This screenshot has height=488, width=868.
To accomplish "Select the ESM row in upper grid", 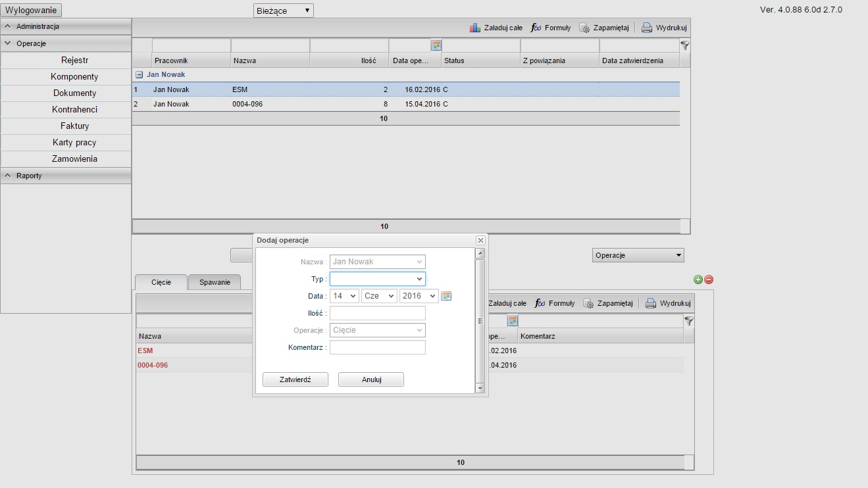I will pyautogui.click(x=406, y=89).
